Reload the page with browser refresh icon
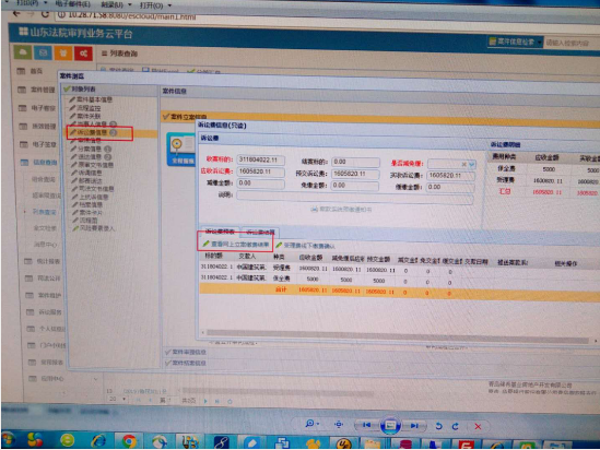The width and height of the screenshot is (600, 450). (x=45, y=14)
